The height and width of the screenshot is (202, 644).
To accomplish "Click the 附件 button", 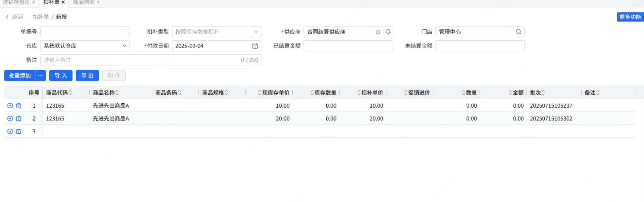I will [114, 75].
